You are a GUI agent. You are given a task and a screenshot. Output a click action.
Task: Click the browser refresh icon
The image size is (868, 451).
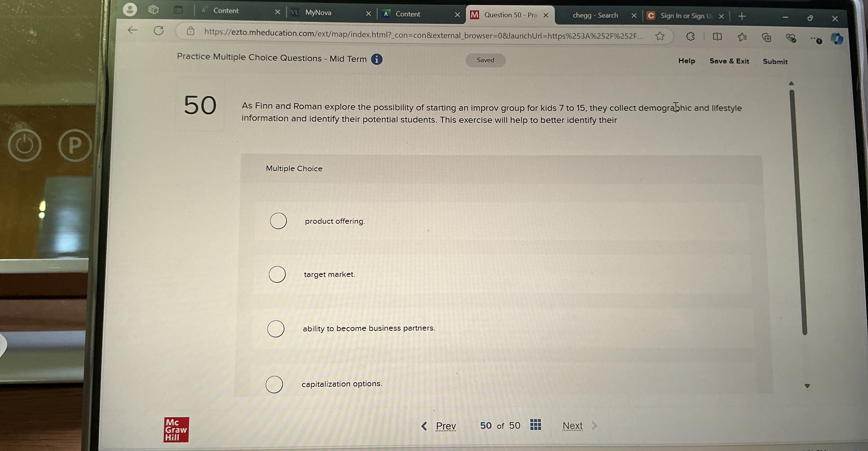[x=159, y=31]
